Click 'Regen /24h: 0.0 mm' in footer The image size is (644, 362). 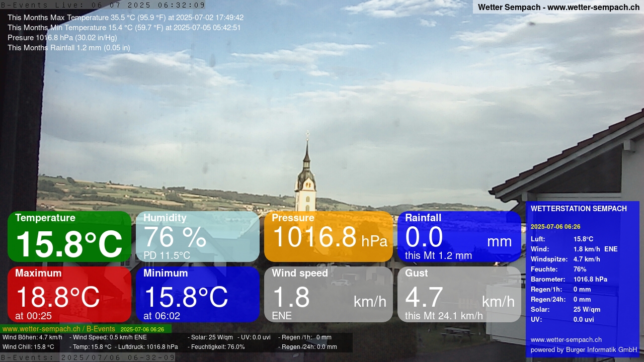click(309, 347)
